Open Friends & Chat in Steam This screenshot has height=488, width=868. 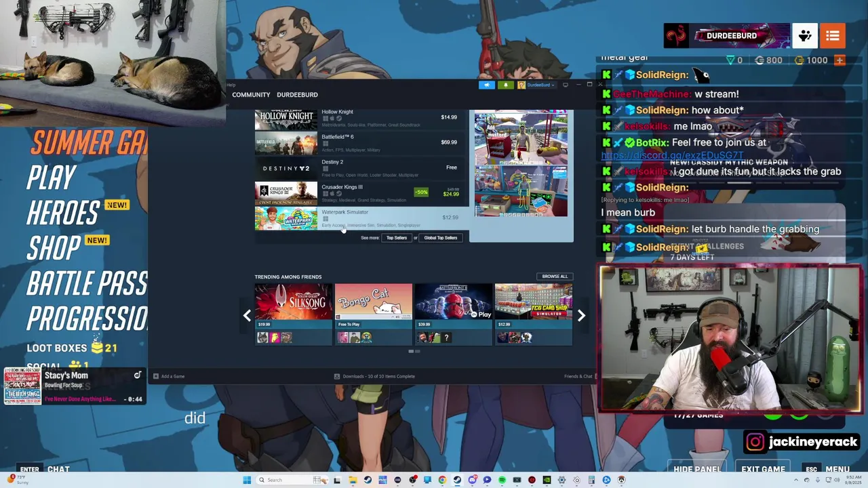[x=578, y=376]
